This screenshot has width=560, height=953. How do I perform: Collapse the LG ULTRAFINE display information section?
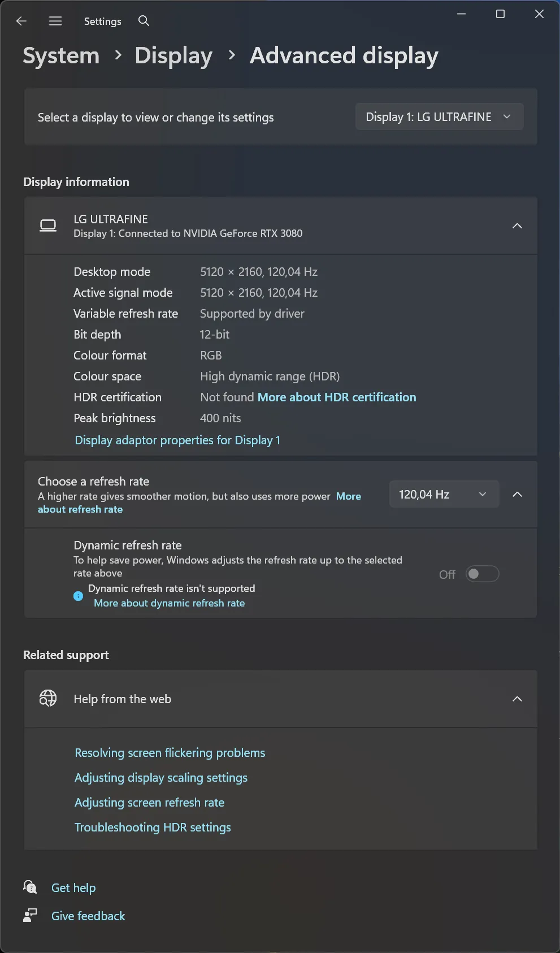tap(517, 226)
